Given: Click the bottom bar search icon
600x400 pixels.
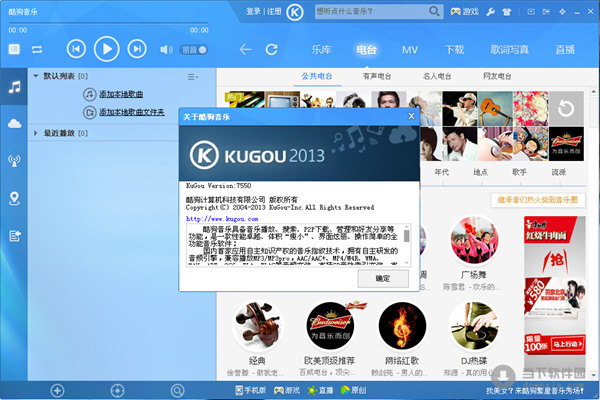Looking at the screenshot, I should [x=177, y=391].
